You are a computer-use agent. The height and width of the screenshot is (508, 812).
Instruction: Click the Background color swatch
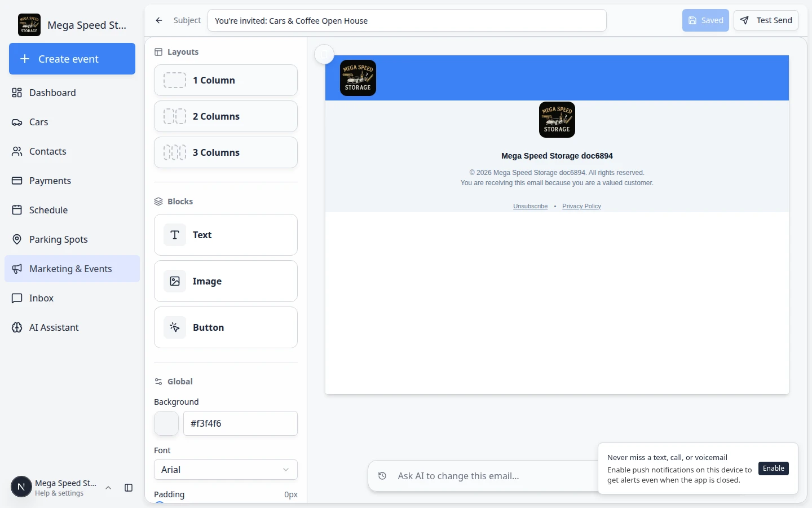pos(166,423)
